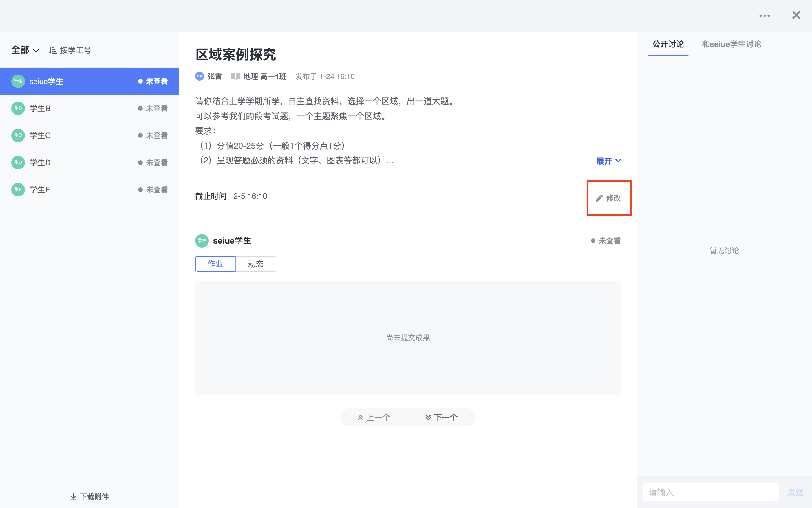Click the green avatar of 学生B

pyautogui.click(x=18, y=108)
